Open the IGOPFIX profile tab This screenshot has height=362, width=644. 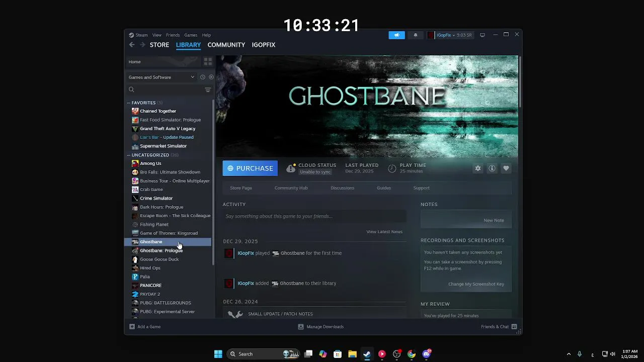[x=264, y=45]
